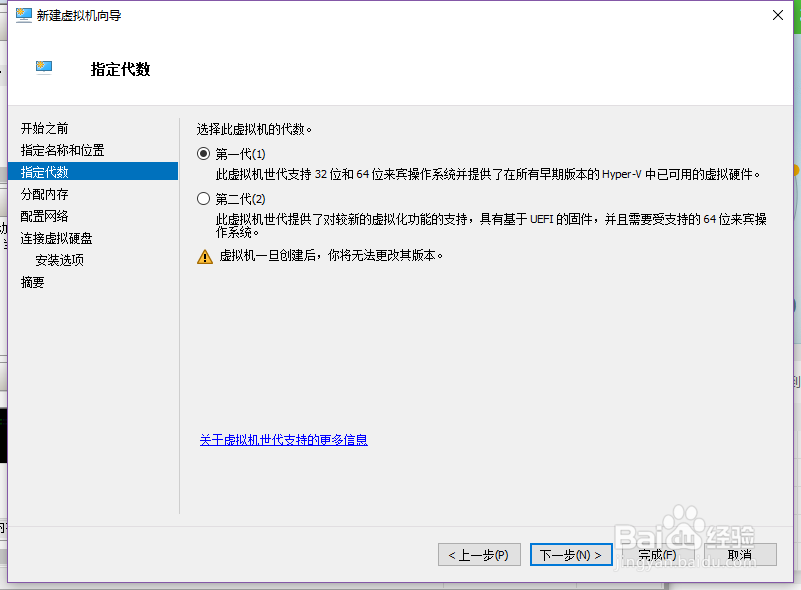This screenshot has height=590, width=801.
Task: Go to the 分配内存 step
Action: [45, 194]
